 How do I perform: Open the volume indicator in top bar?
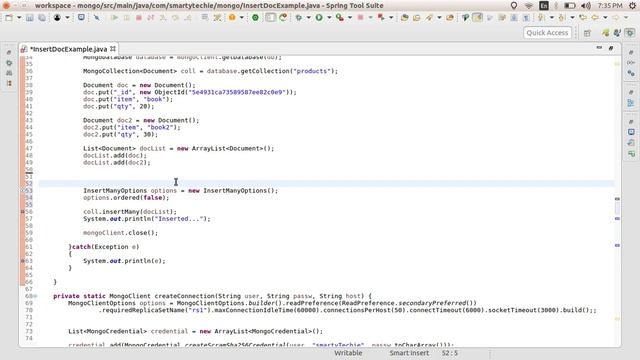(x=586, y=6)
